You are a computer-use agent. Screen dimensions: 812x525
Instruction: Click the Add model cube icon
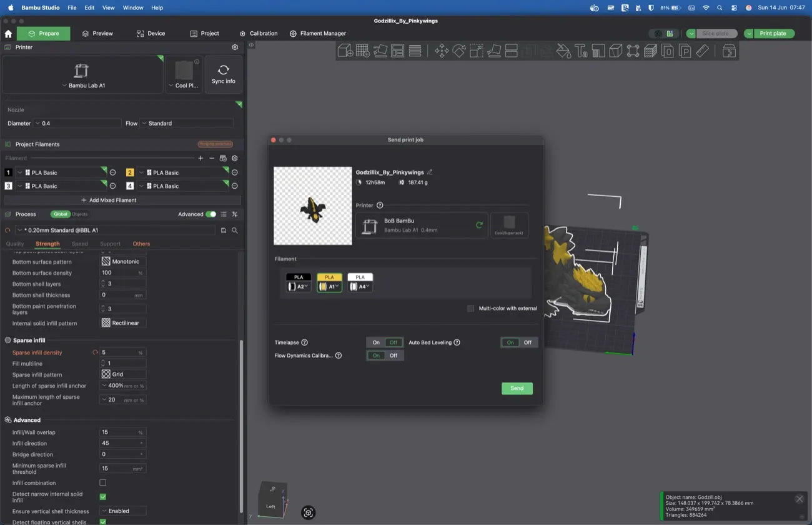pos(345,51)
